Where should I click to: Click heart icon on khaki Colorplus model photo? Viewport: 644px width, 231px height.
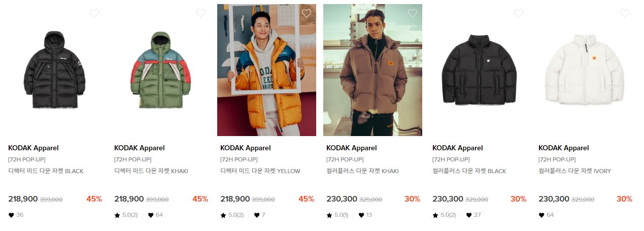pos(413,13)
